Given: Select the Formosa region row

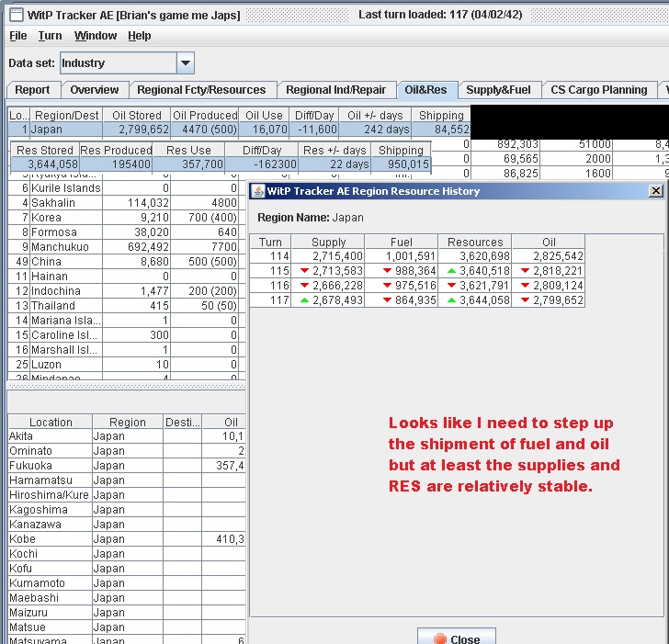Looking at the screenshot, I should click(x=127, y=232).
